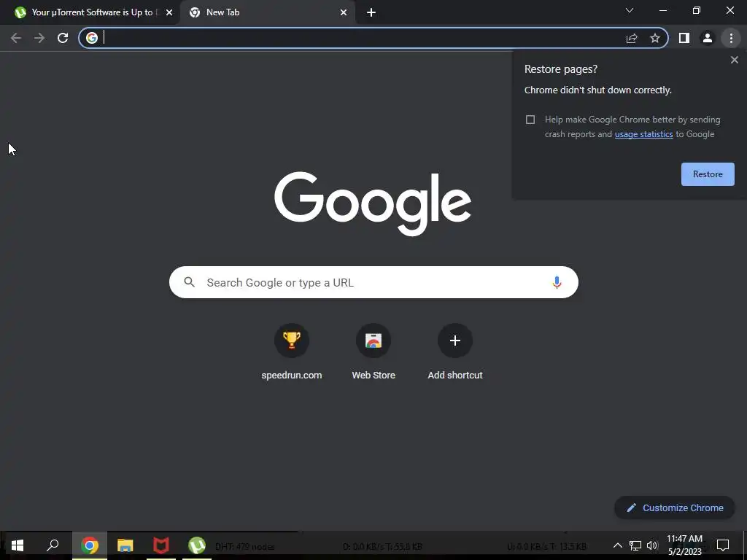Open Chrome's three-dot menu
The height and width of the screenshot is (560, 747).
pyautogui.click(x=731, y=38)
